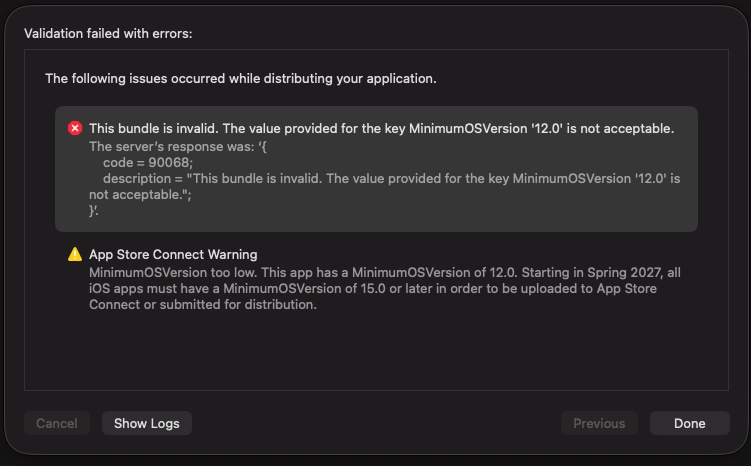This screenshot has width=751, height=466.
Task: Click the 'not acceptable.";' continuation line
Action: pyautogui.click(x=140, y=194)
